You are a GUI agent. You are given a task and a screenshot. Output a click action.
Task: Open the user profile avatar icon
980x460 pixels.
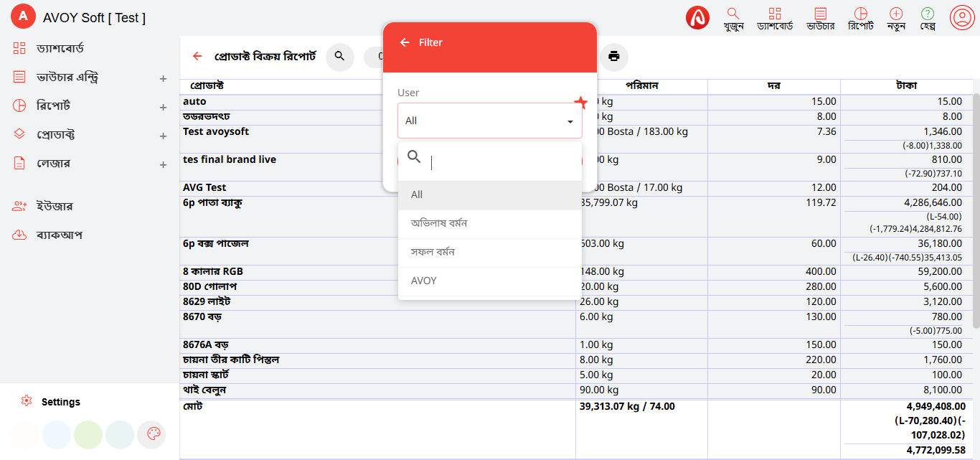point(961,17)
